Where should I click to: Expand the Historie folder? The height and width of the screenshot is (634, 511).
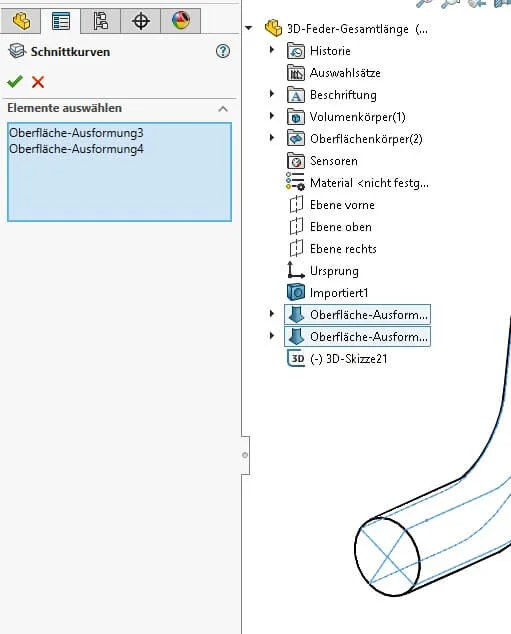pos(272,50)
